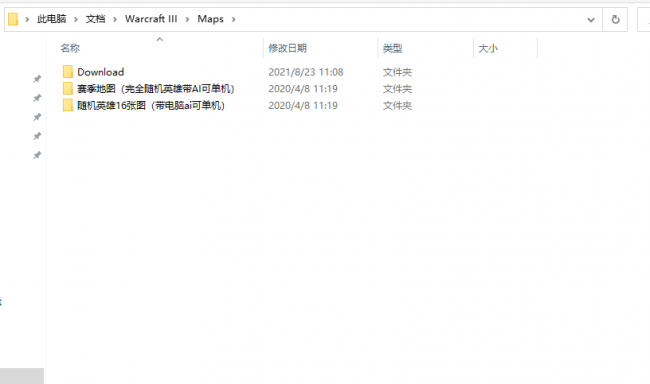Screen dimensions: 650x384
Task: Click 文件夹 type in 随机英雄16张图 row
Action: [x=397, y=106]
